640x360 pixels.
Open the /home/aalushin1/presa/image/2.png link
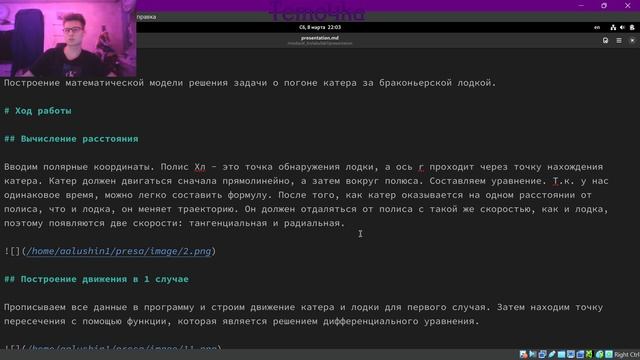pyautogui.click(x=119, y=251)
